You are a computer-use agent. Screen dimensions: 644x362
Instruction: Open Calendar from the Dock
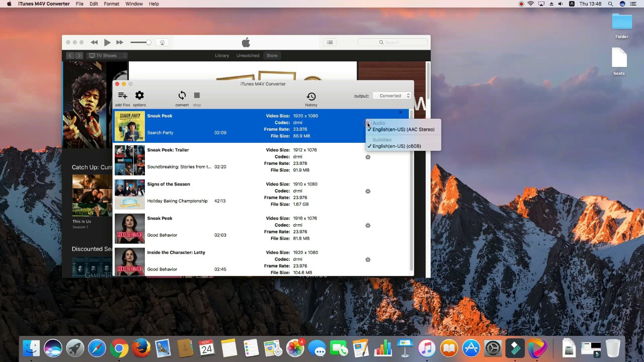tap(207, 348)
